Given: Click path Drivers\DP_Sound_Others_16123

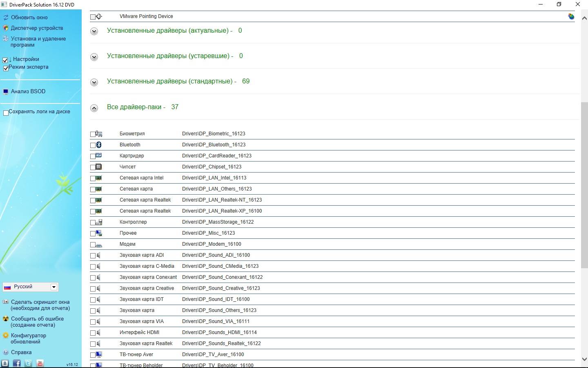Looking at the screenshot, I should (x=219, y=310).
